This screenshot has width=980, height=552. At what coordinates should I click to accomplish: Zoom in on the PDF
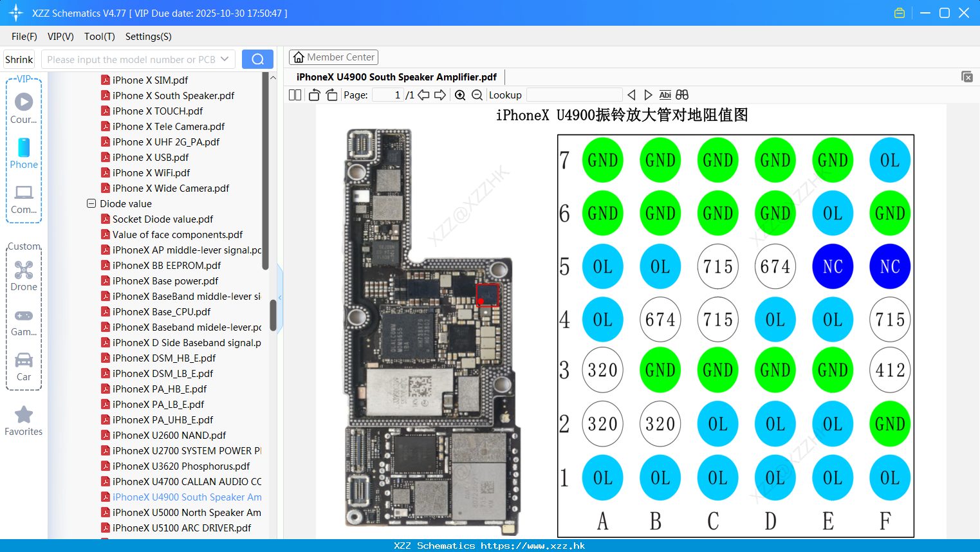click(x=460, y=95)
